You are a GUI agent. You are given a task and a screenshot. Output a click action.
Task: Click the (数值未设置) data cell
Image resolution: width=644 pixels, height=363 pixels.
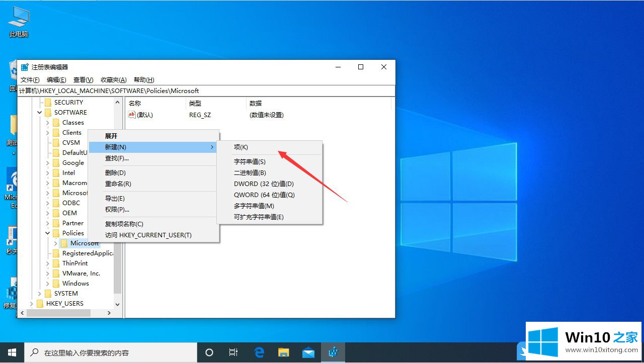tap(267, 115)
